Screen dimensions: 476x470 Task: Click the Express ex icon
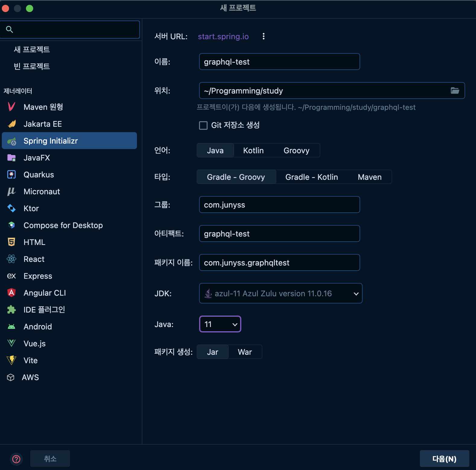11,276
